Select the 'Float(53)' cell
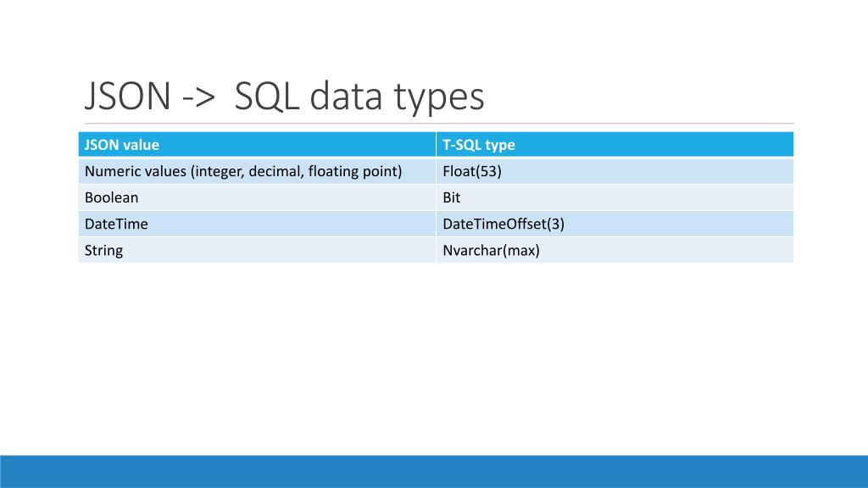The width and height of the screenshot is (868, 488). point(472,171)
